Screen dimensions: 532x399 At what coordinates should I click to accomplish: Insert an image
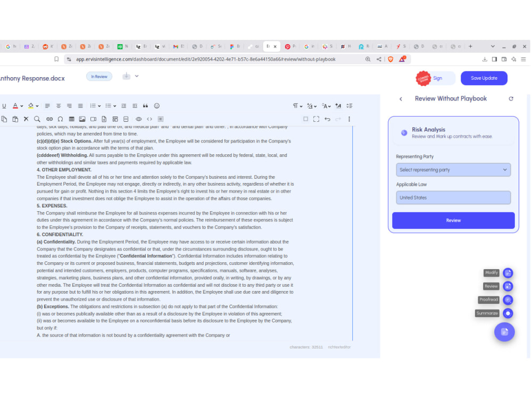[82, 119]
